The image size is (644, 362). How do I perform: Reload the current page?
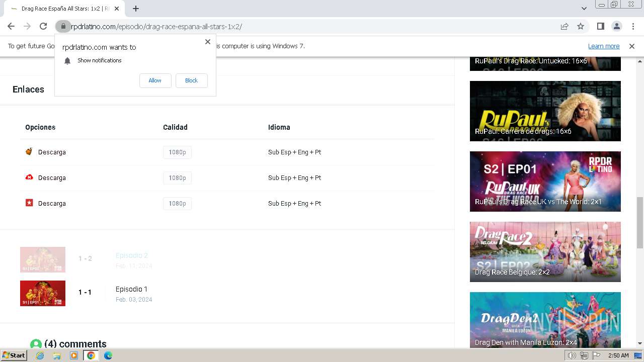coord(43,26)
